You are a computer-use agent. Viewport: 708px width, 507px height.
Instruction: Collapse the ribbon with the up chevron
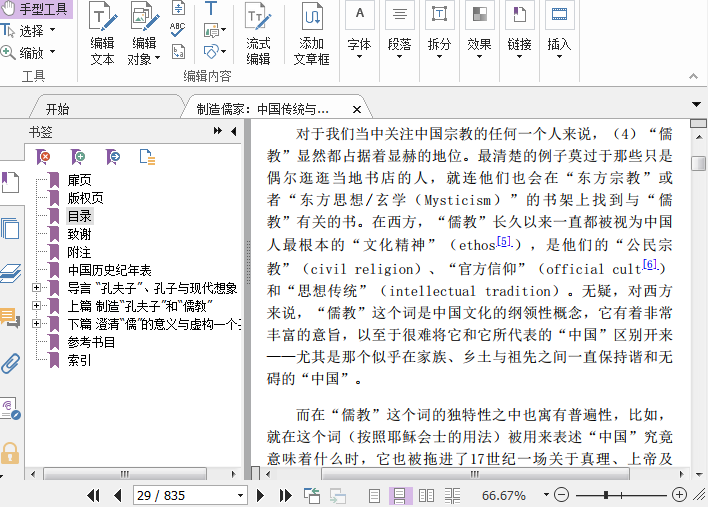point(694,76)
